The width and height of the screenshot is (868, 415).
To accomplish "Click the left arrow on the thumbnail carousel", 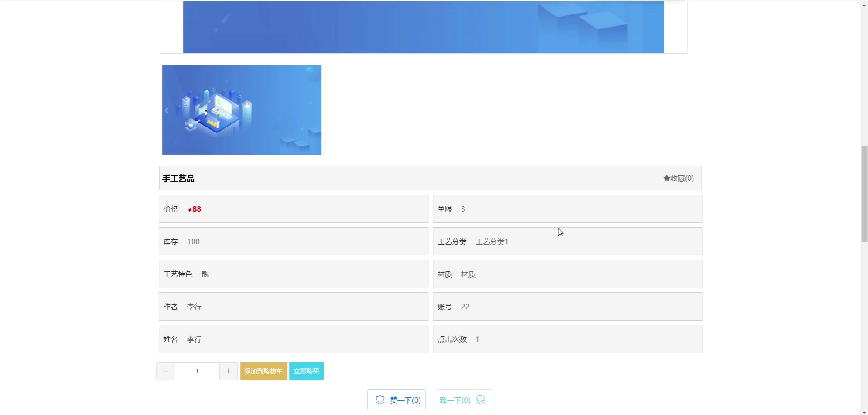I will pyautogui.click(x=167, y=110).
